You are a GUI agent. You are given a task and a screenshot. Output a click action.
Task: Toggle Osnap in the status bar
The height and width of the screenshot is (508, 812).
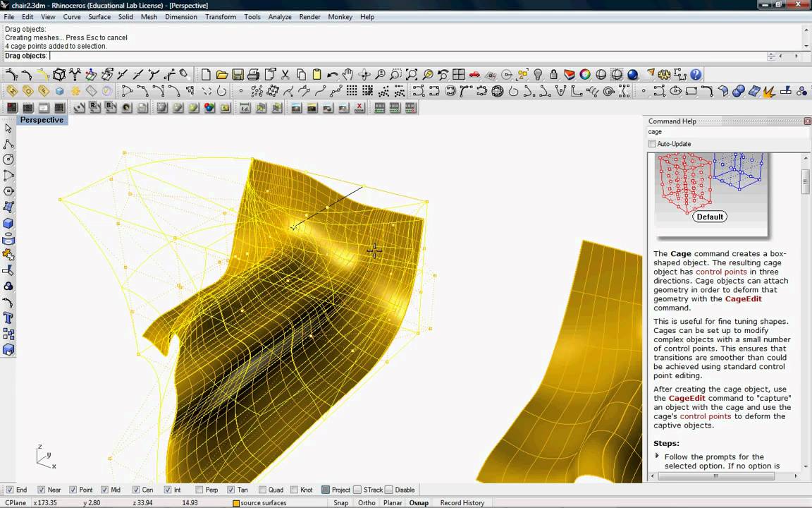(x=419, y=503)
